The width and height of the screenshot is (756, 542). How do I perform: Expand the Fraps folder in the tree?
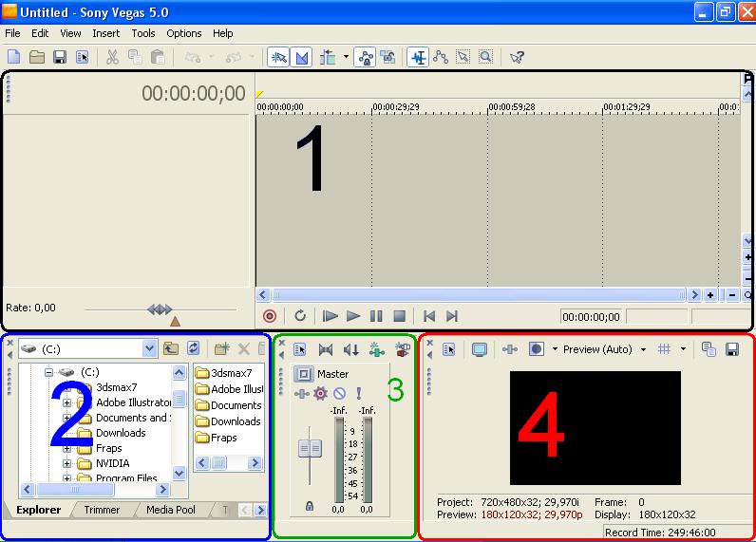(67, 448)
